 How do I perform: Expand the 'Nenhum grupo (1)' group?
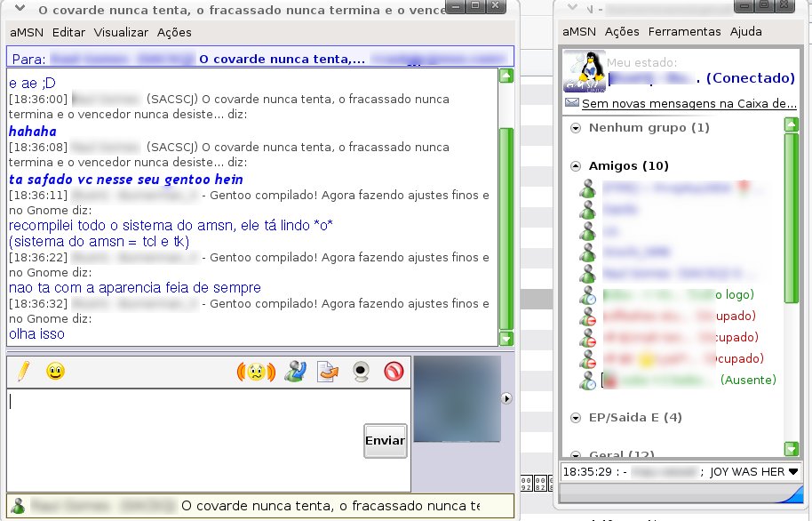click(576, 128)
